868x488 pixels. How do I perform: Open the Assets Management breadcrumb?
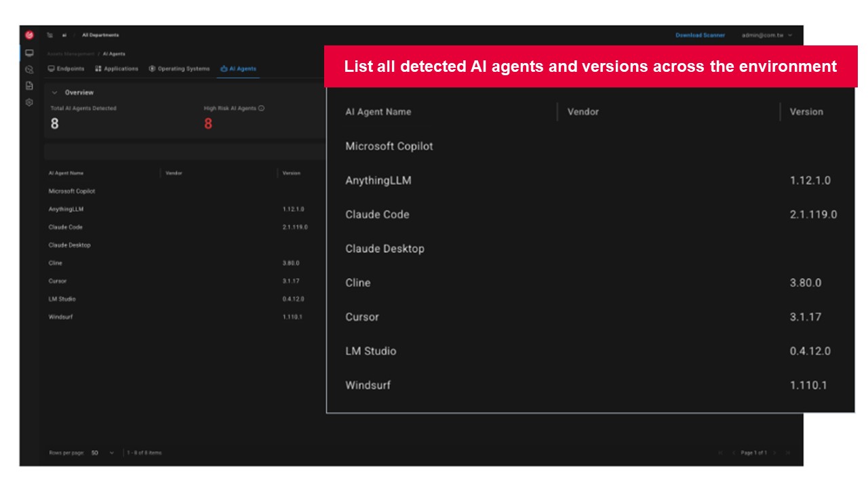71,54
